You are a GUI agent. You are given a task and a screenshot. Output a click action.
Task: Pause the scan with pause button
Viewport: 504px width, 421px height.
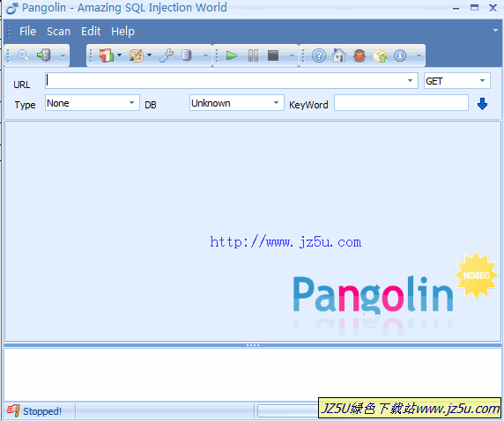click(253, 55)
